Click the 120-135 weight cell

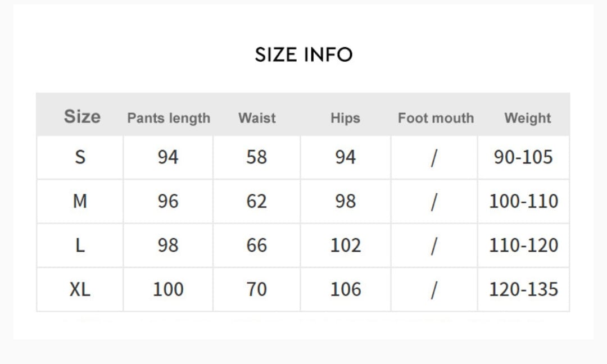coord(523,289)
